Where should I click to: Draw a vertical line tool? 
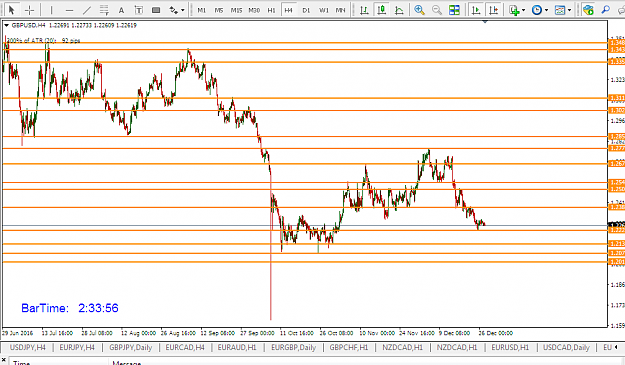51,10
